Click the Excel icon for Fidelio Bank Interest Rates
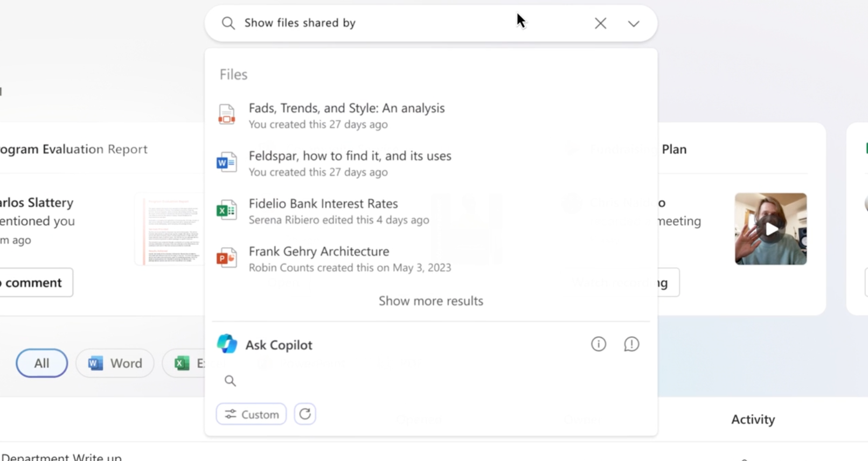 pos(226,210)
